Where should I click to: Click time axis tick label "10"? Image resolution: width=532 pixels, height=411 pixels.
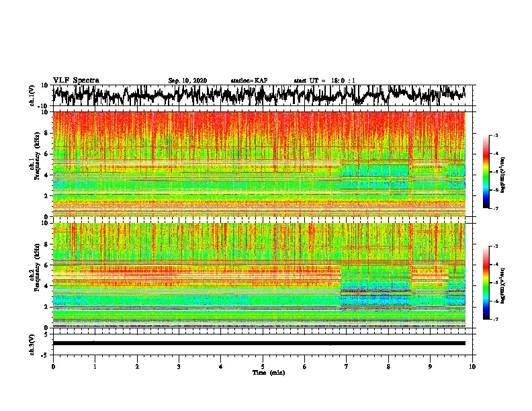coord(472,367)
